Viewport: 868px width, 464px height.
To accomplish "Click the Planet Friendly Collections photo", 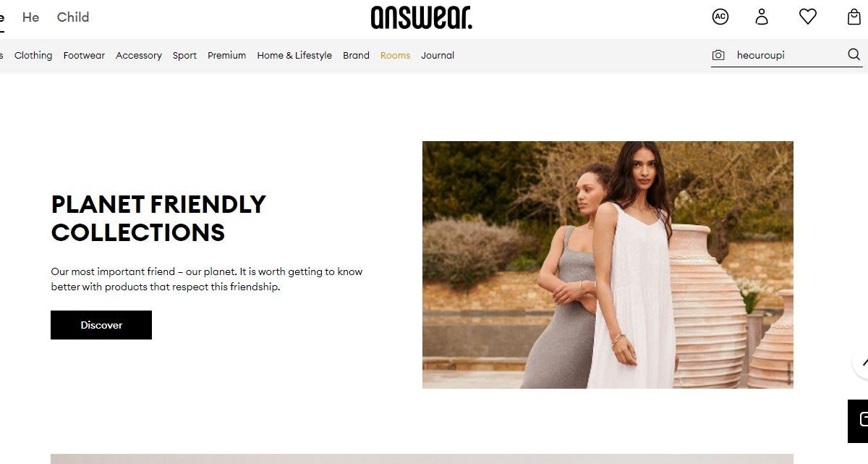I will [608, 265].
